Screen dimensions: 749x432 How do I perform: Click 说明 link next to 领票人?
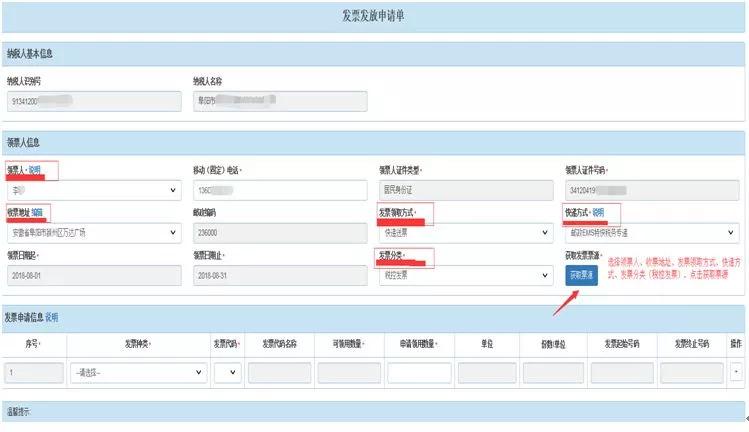[34, 170]
